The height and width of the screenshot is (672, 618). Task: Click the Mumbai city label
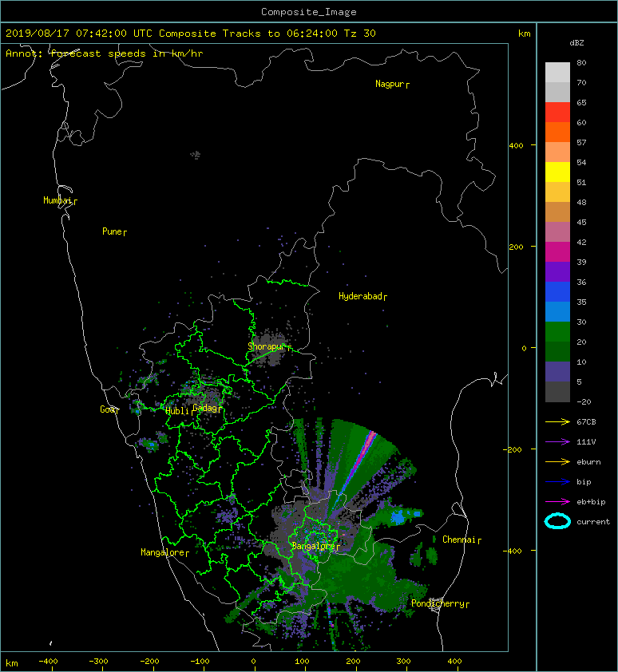57,200
